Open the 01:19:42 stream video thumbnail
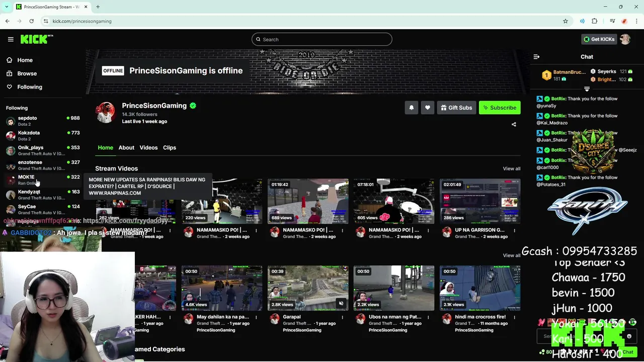 (x=308, y=201)
